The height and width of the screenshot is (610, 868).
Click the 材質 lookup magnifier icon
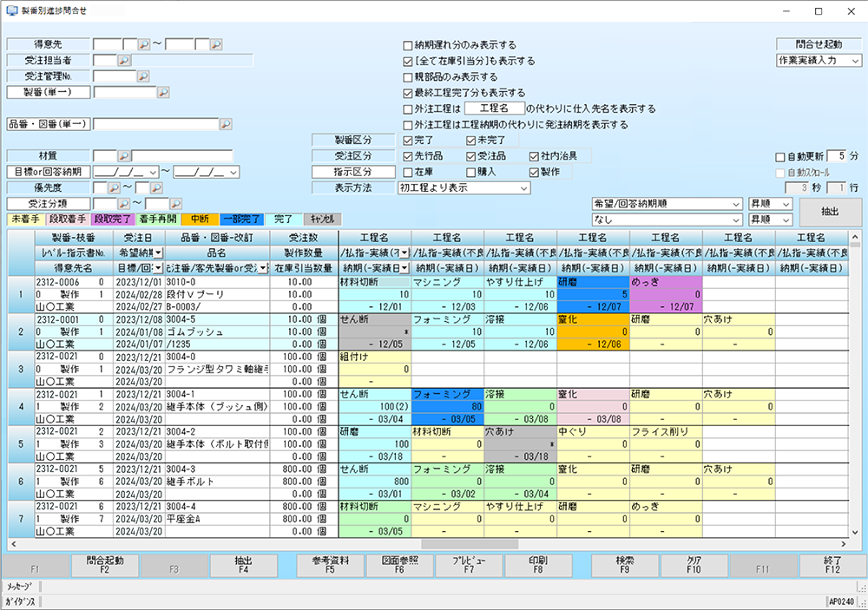click(x=123, y=156)
